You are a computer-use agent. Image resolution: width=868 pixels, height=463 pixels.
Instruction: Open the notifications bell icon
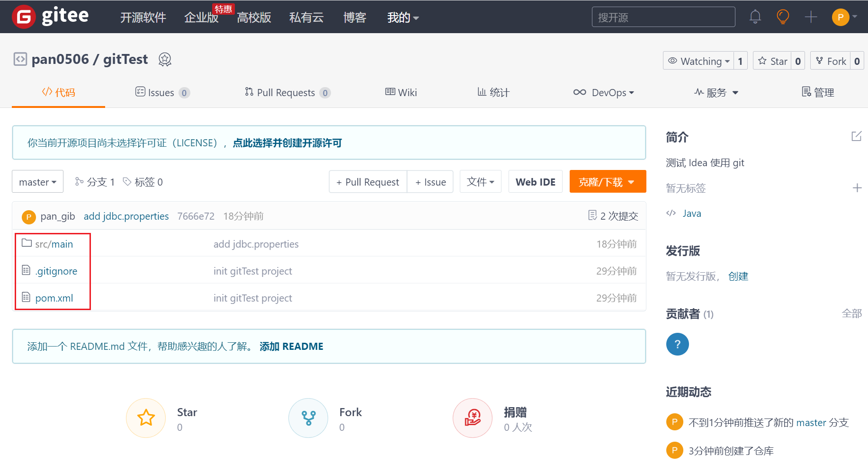click(755, 17)
